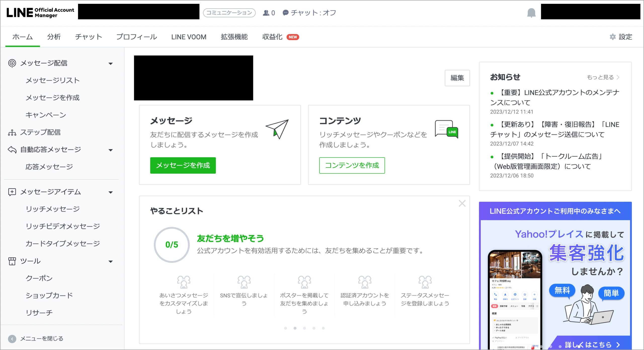This screenshot has height=350, width=644.
Task: Click the green メッセージを作成 button
Action: 183,165
